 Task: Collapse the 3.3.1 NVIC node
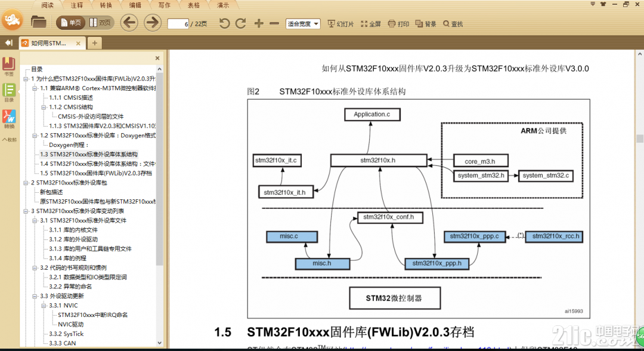44,306
